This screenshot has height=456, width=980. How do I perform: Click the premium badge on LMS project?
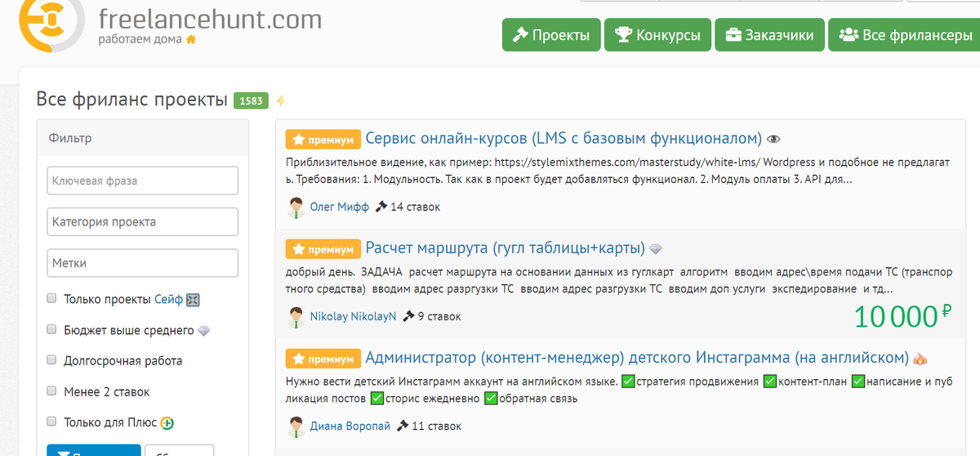322,140
